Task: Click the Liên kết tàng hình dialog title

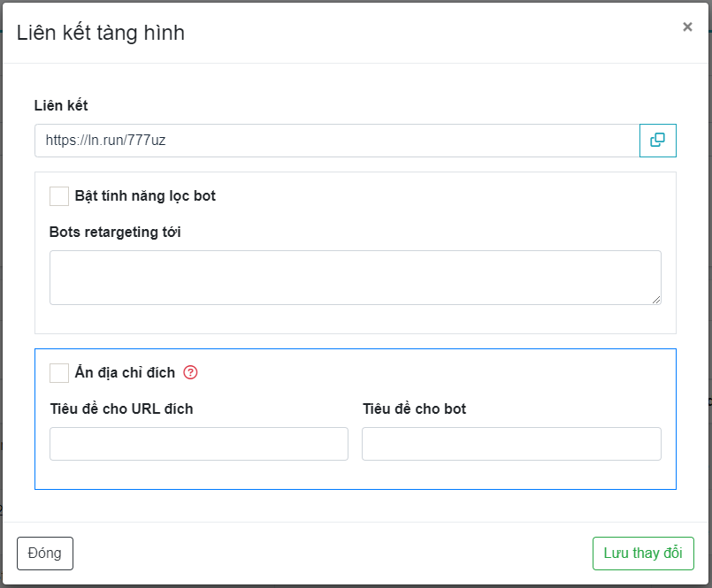Action: click(101, 34)
